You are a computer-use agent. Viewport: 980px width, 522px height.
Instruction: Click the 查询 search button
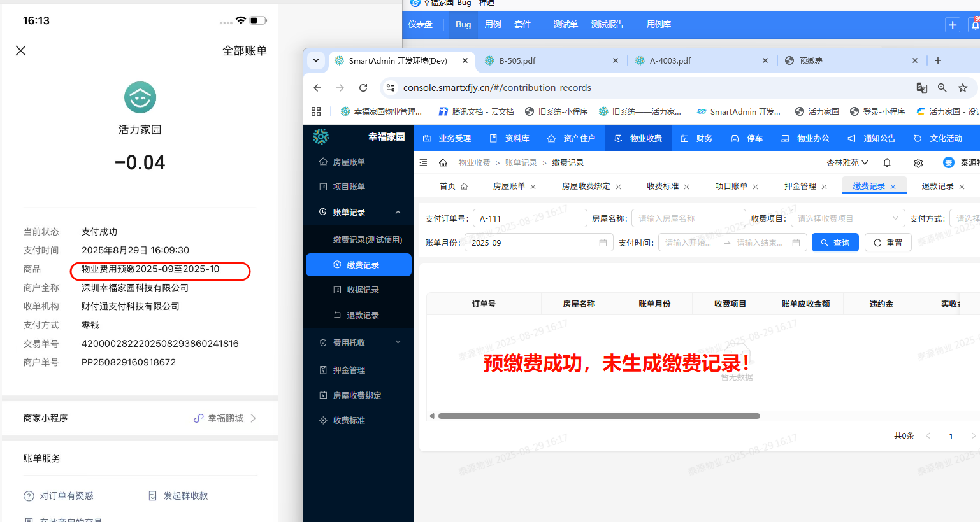835,242
